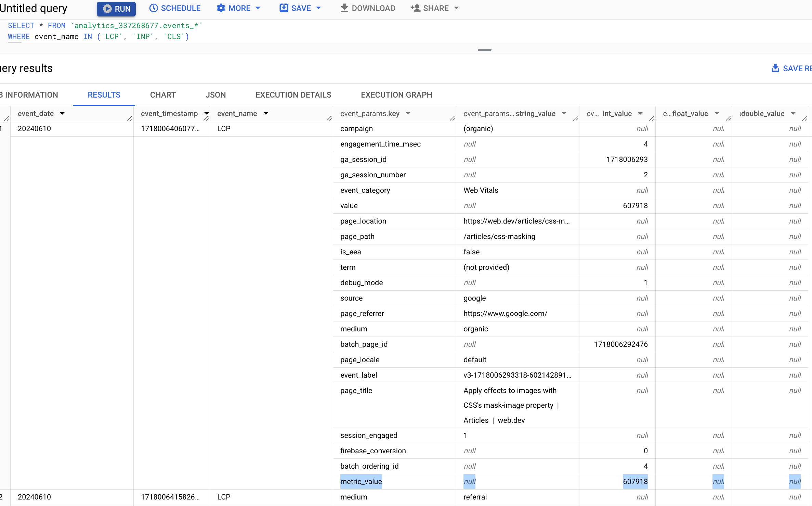The image size is (812, 506).
Task: Click the event_date column sort arrow
Action: tap(63, 113)
